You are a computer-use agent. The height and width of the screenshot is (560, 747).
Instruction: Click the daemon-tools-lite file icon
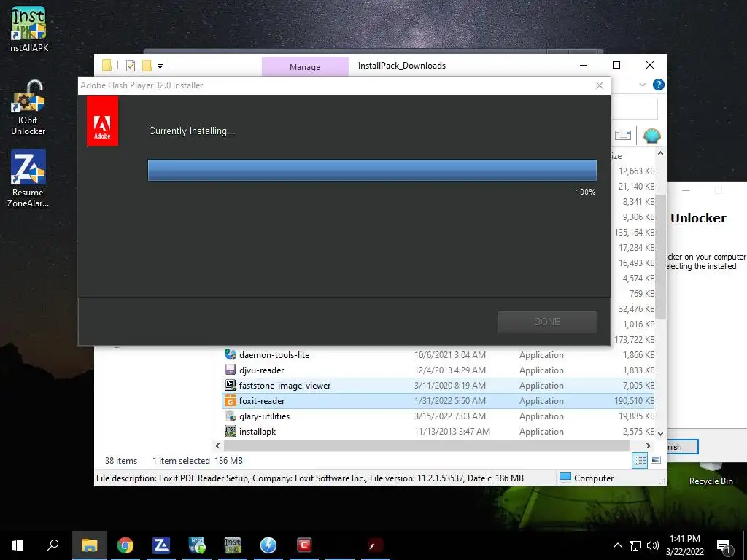[230, 354]
